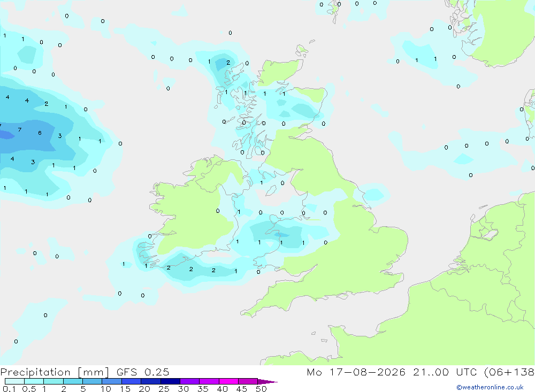
Task: Select the 30–35 mm violet legend swatch
Action: click(x=189, y=381)
